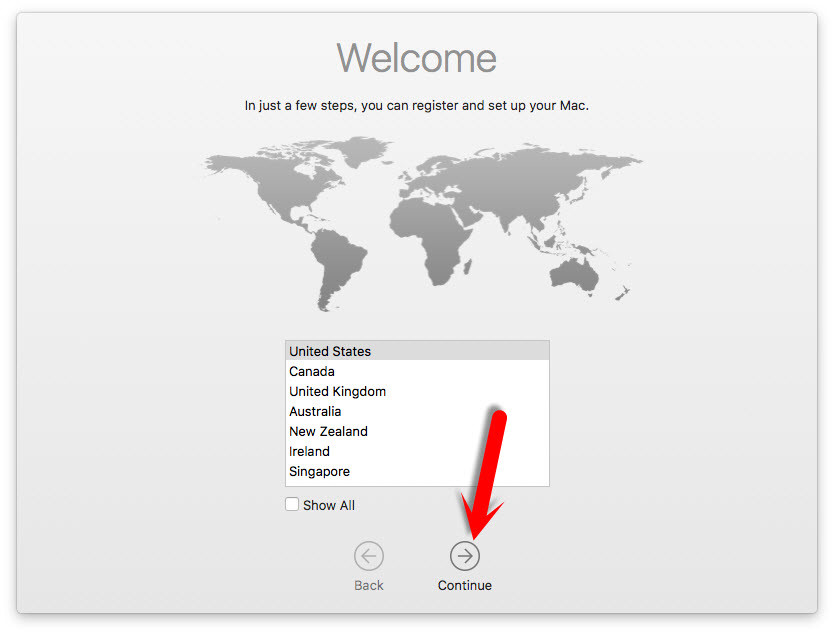This screenshot has width=834, height=634.
Task: Select Canada in the country list
Action: [417, 371]
